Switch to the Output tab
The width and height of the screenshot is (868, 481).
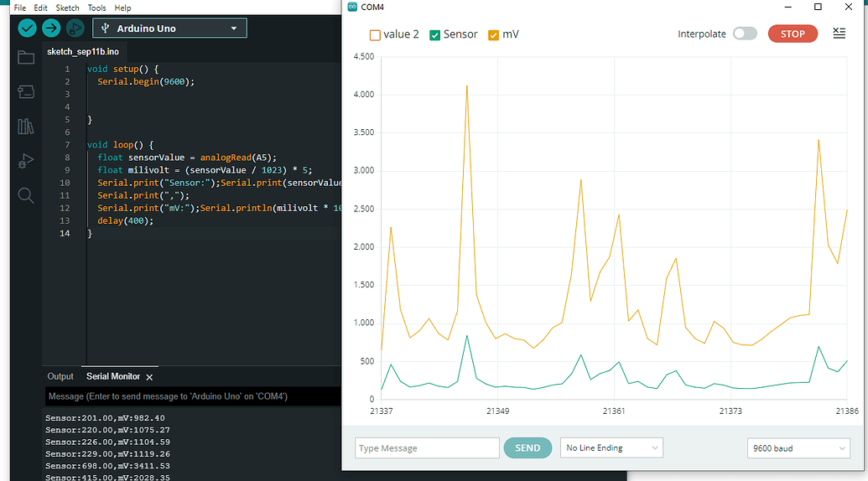click(x=60, y=377)
